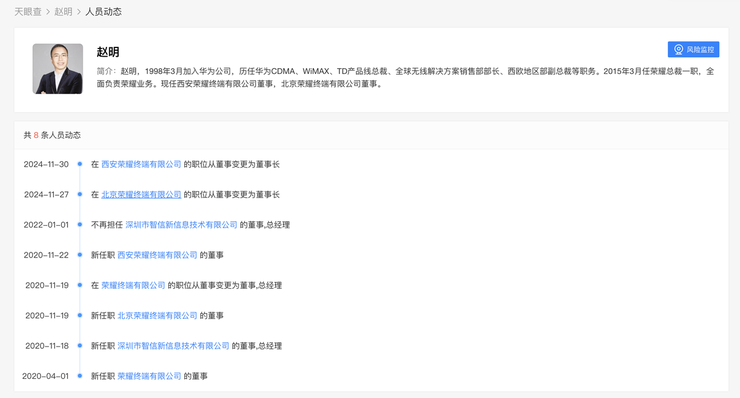
Task: Click the chevron after 天眼查 breadcrumb
Action: 48,12
